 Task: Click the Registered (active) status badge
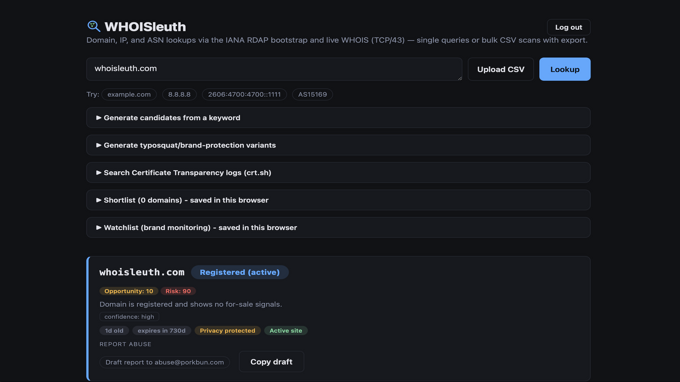(x=239, y=272)
